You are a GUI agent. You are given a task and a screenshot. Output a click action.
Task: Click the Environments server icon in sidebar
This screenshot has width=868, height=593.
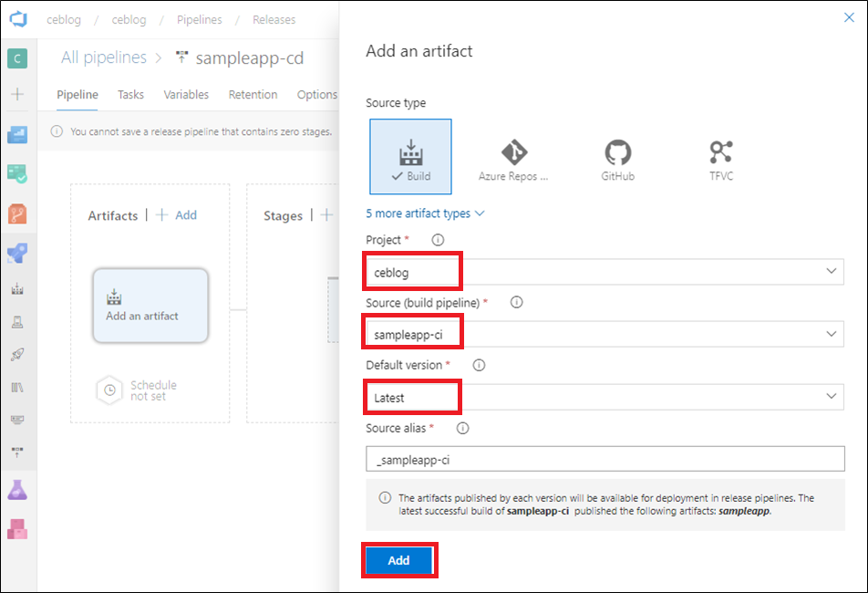(x=17, y=322)
